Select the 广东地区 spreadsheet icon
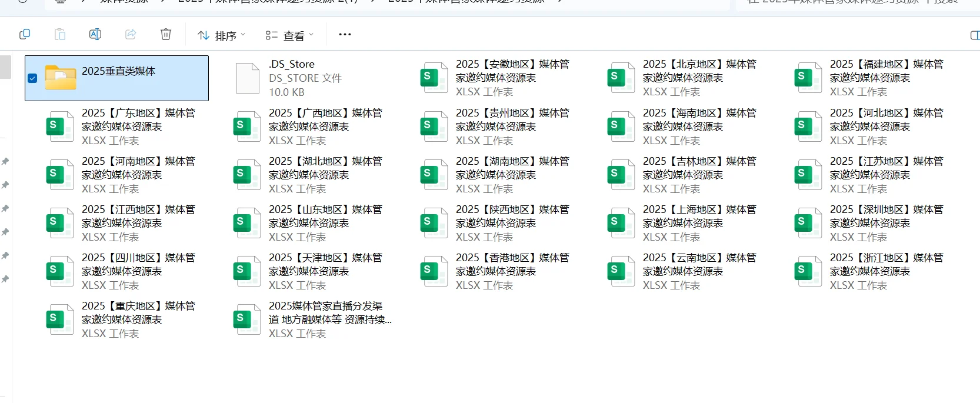Screen dimensions: 980x403 (x=60, y=126)
